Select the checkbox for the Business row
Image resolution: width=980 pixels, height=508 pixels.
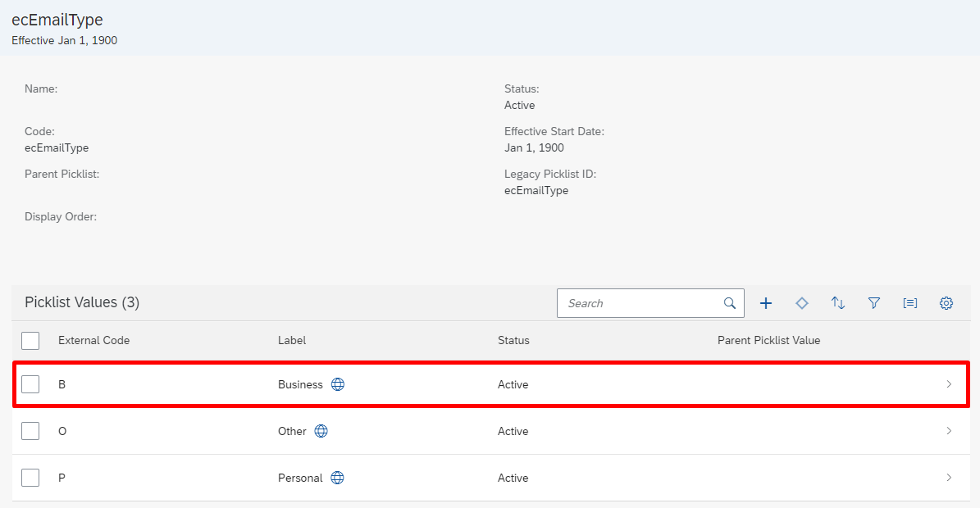(x=30, y=383)
